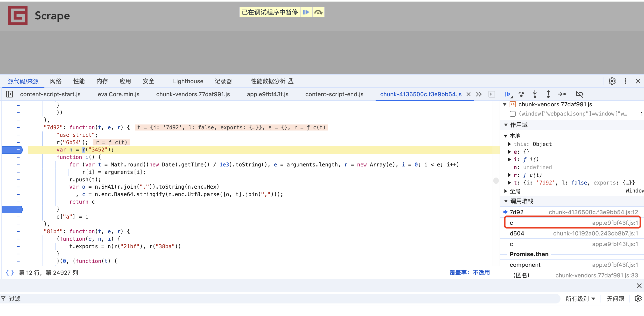The height and width of the screenshot is (316, 644).
Task: Toggle breakpoint marker below return c
Action: [x=13, y=209]
